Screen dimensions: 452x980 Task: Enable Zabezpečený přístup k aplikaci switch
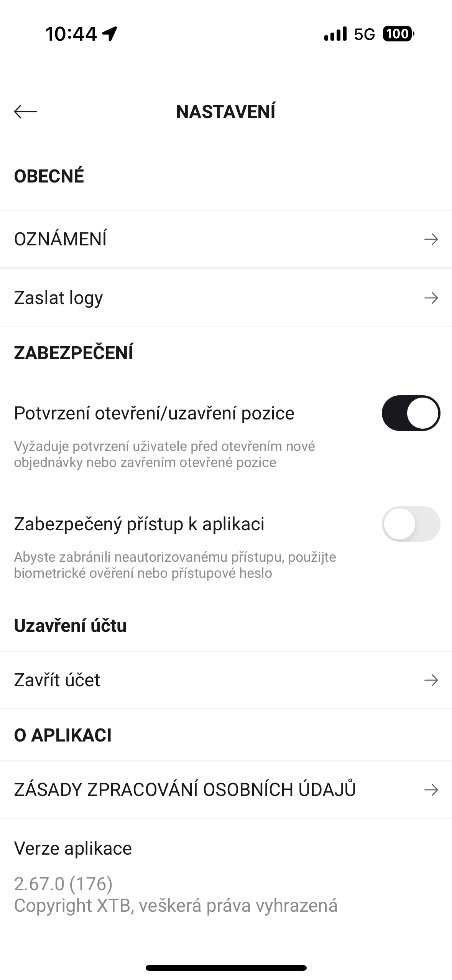(411, 524)
